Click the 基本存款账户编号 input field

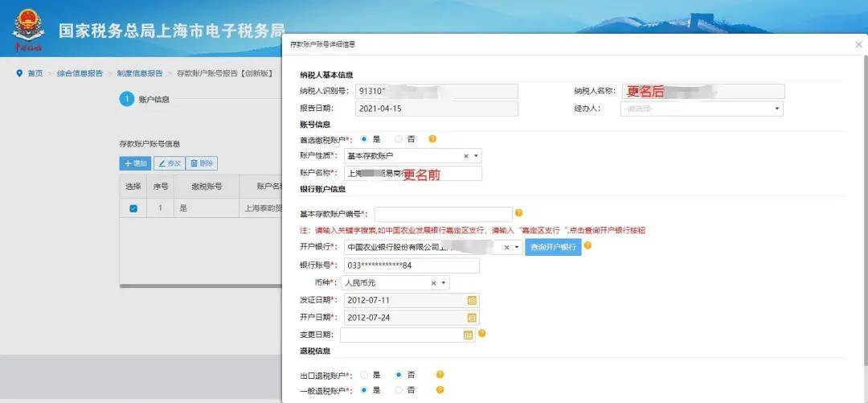pyautogui.click(x=444, y=214)
